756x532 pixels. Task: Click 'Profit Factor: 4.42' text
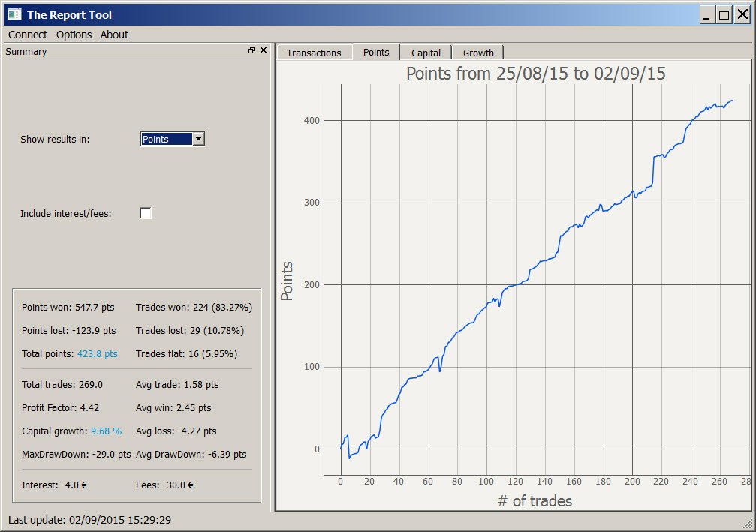(x=60, y=407)
